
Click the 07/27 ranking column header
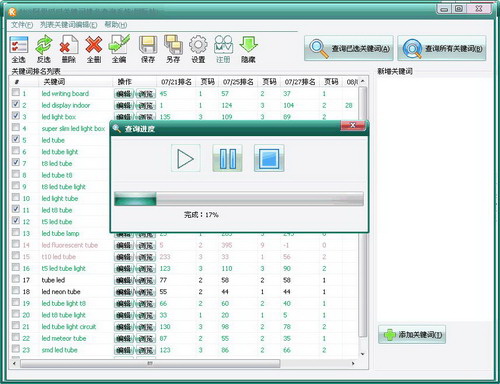click(x=300, y=82)
